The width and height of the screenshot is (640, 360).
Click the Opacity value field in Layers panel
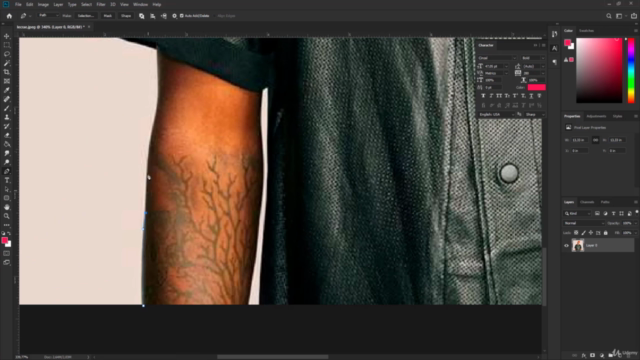click(x=628, y=223)
